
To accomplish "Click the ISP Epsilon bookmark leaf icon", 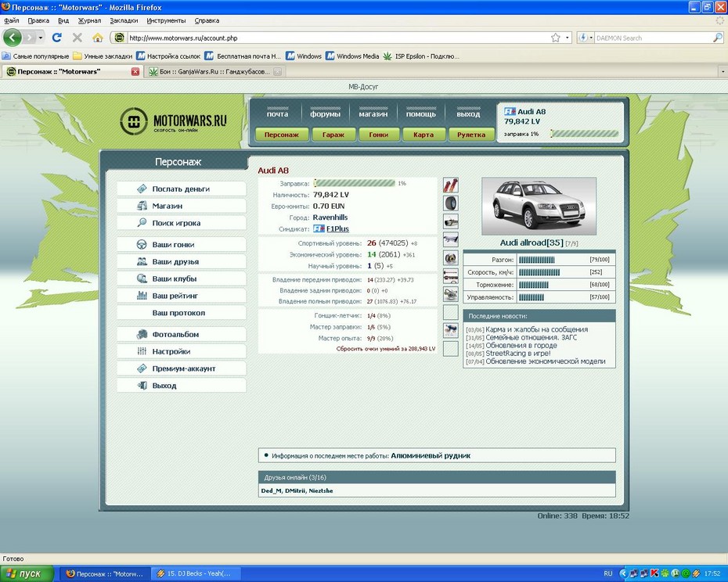I will click(x=387, y=56).
